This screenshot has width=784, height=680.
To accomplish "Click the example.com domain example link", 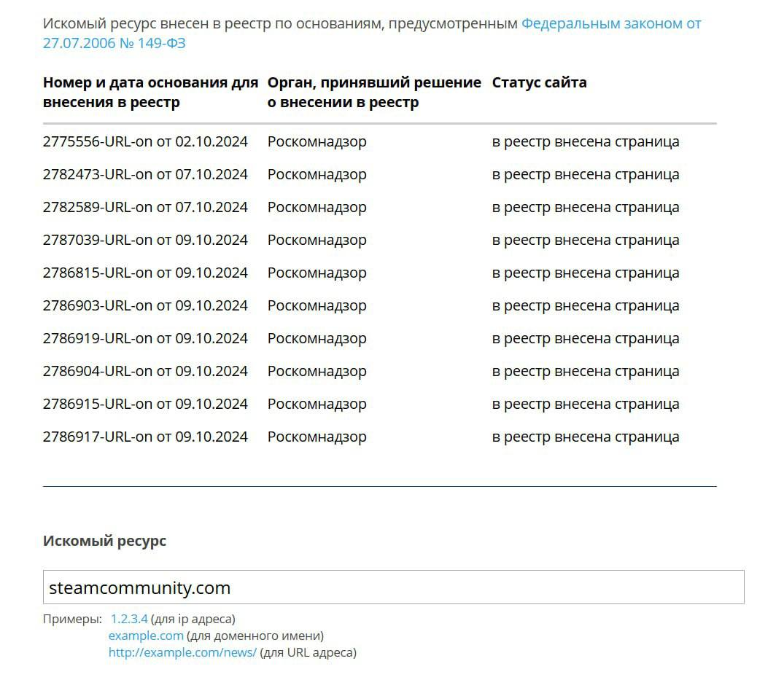I will pos(146,636).
